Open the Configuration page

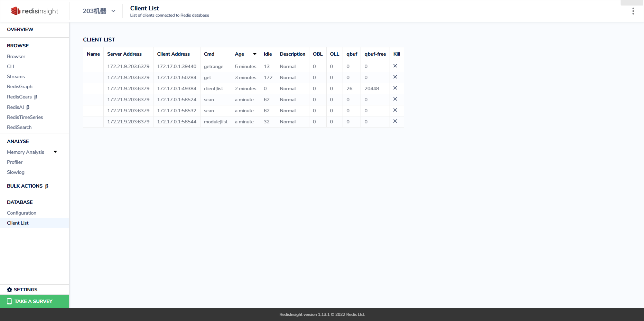[x=21, y=213]
